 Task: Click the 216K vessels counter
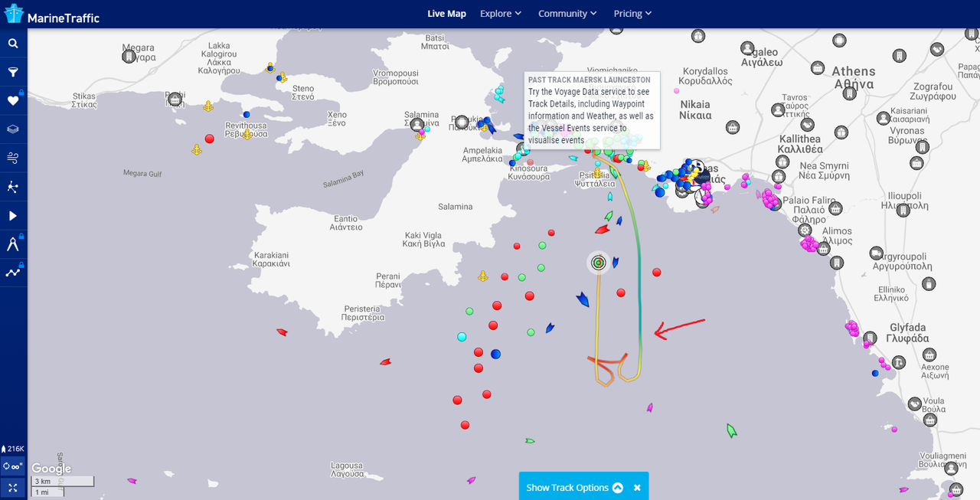(13, 449)
